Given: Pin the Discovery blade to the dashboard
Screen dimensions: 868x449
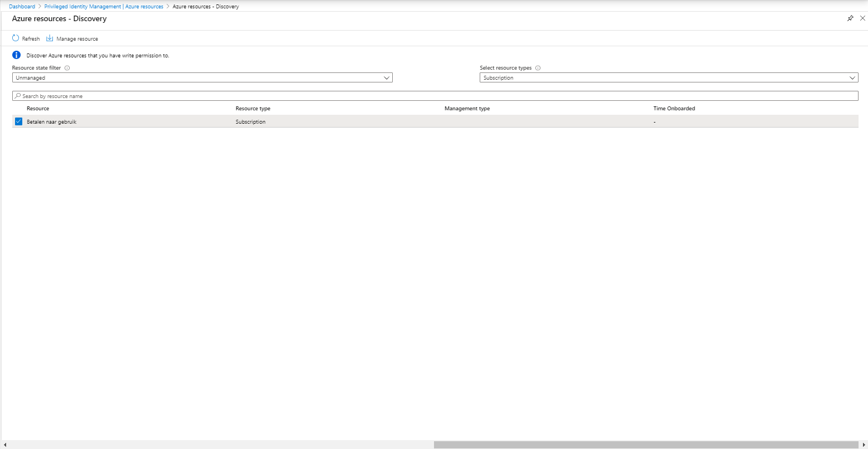Looking at the screenshot, I should (x=850, y=18).
